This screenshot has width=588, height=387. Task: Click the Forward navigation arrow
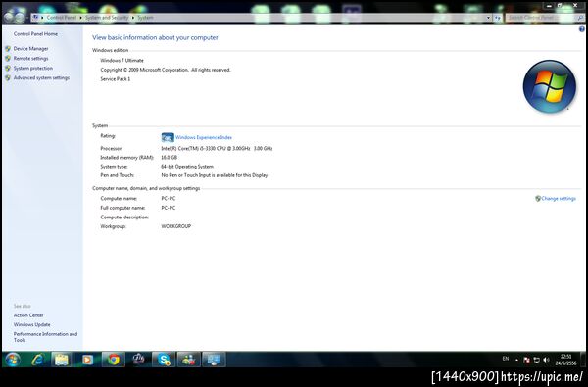click(x=21, y=18)
